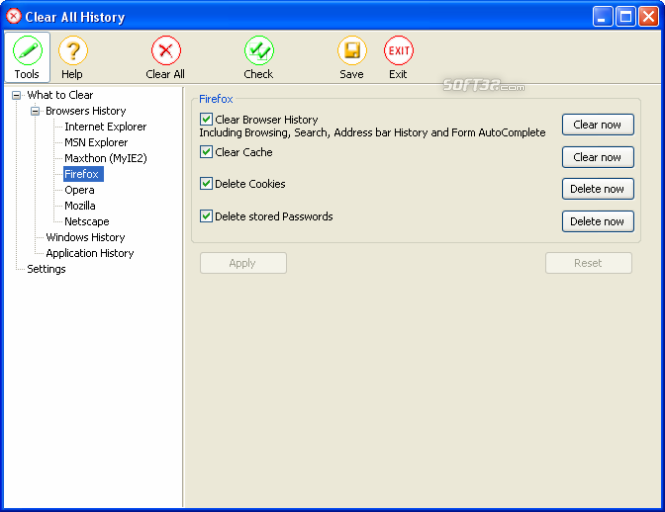Click the Apply button
This screenshot has width=665, height=512.
coord(243,263)
